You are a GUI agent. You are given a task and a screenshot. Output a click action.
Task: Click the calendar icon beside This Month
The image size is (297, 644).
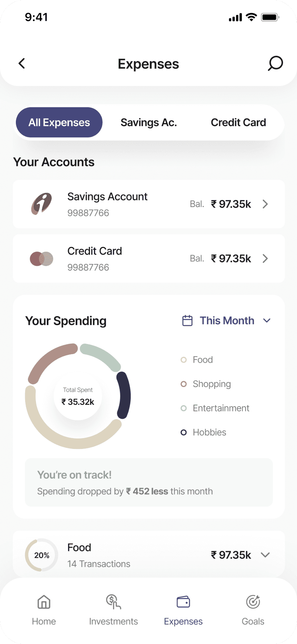187,320
